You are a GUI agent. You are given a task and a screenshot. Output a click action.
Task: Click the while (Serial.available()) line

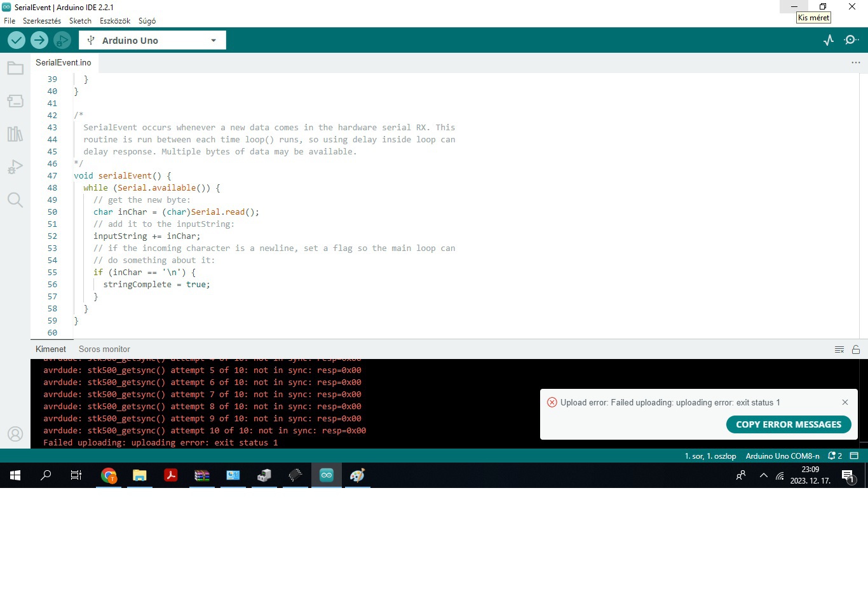tap(152, 188)
